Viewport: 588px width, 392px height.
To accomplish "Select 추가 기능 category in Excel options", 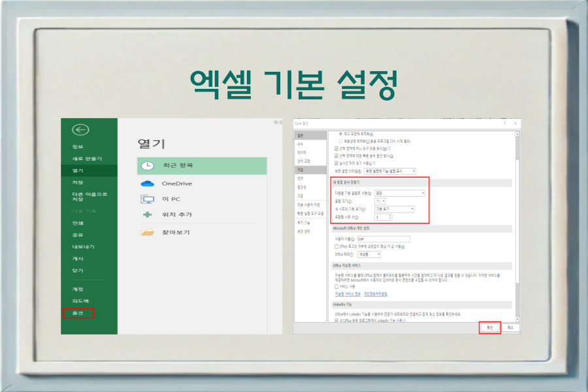I will click(304, 223).
